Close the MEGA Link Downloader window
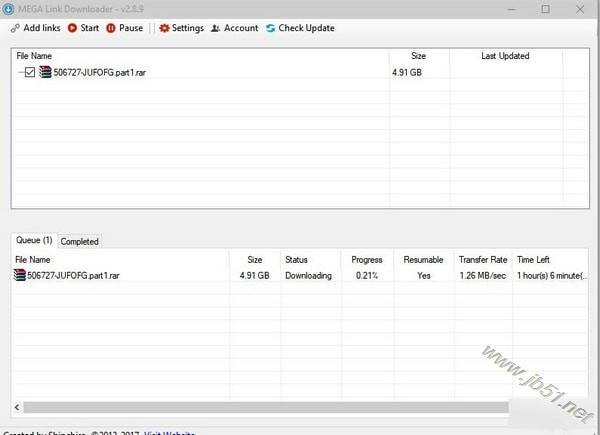The image size is (600, 435). [x=580, y=9]
